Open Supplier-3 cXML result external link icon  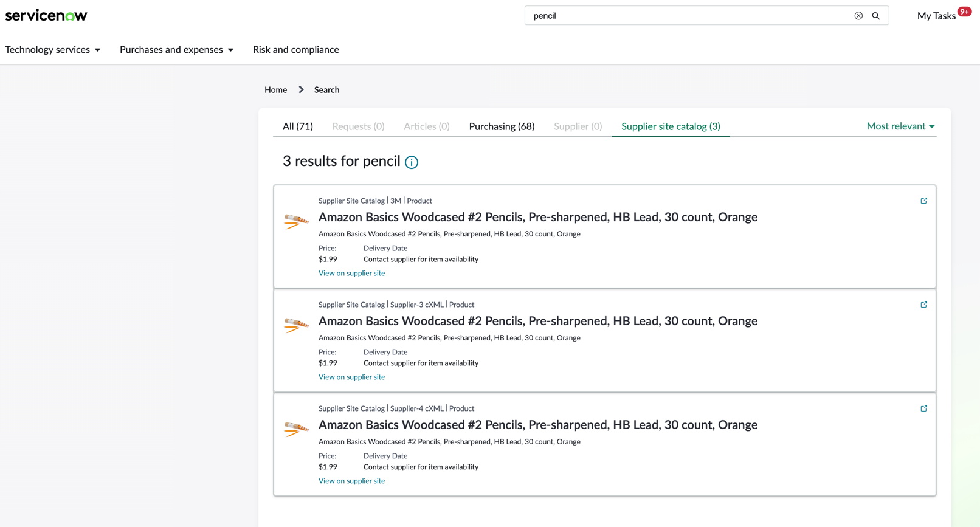click(923, 305)
